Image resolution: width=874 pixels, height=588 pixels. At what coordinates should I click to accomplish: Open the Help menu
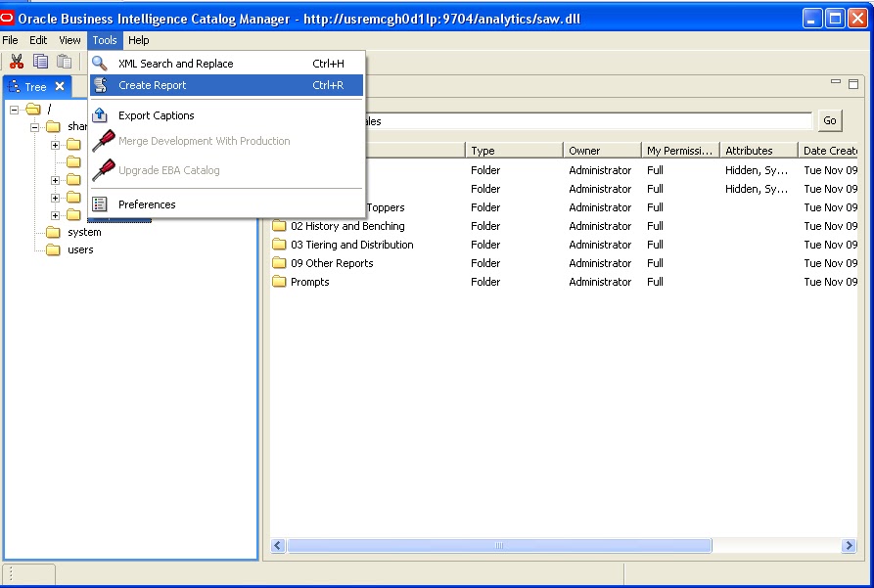tap(138, 40)
